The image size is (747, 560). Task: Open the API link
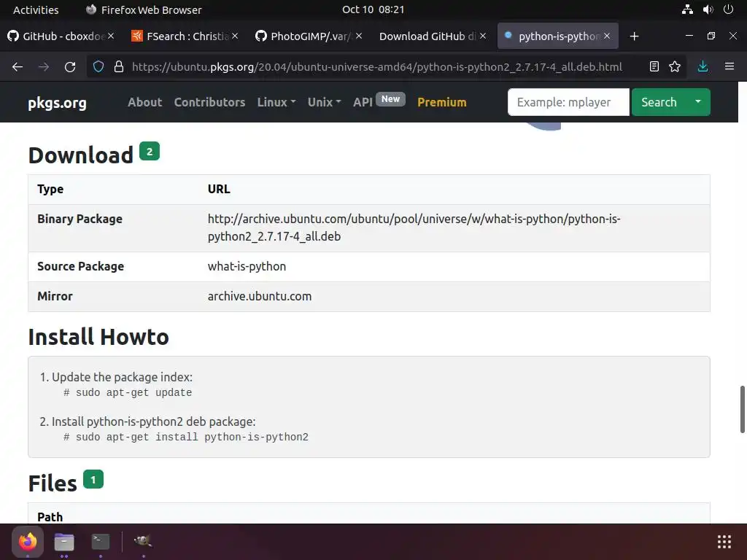[x=363, y=102]
